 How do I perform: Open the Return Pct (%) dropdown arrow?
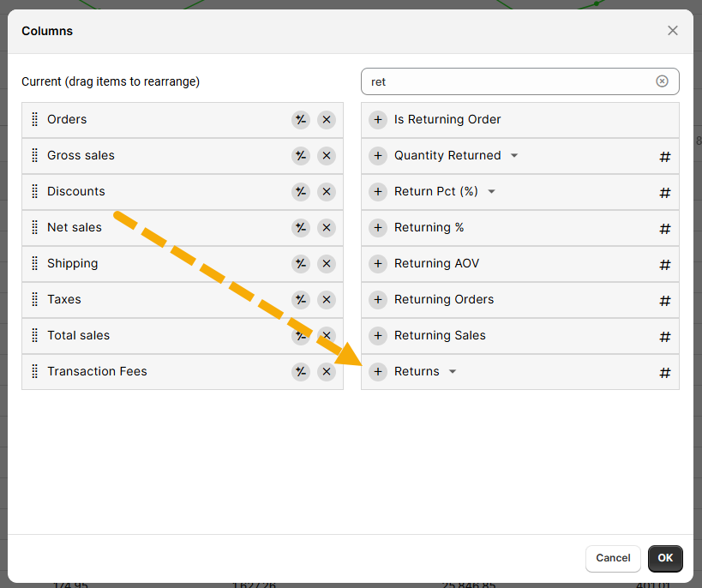[491, 192]
